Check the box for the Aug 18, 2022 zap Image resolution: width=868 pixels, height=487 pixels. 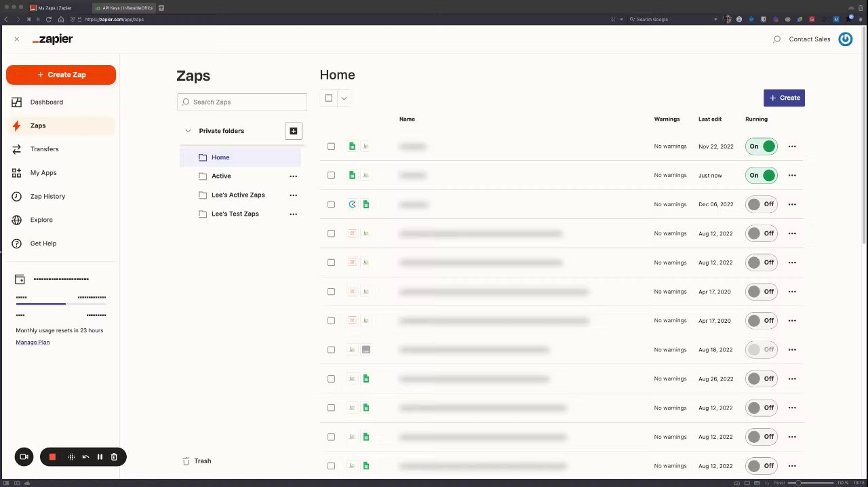331,350
